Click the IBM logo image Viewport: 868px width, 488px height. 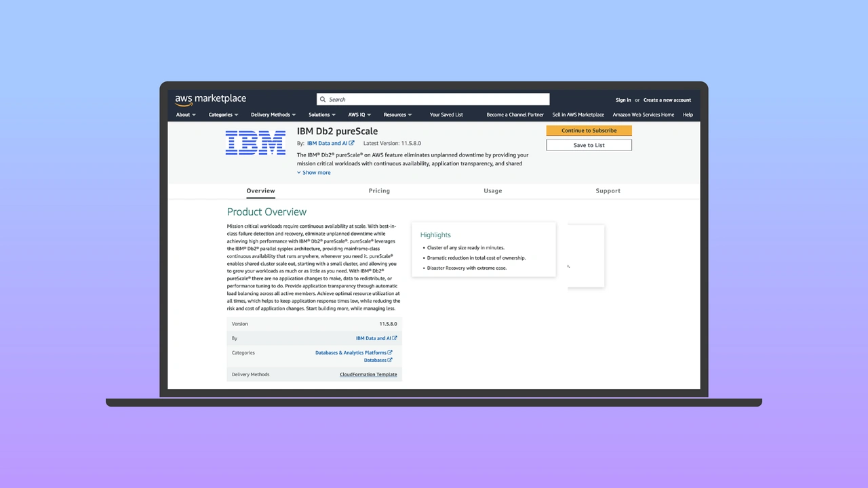255,143
